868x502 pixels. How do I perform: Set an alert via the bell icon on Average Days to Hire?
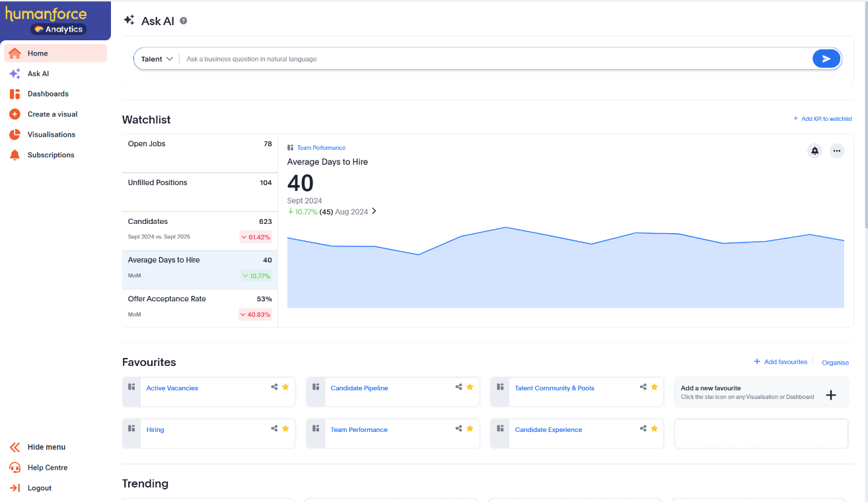[814, 151]
